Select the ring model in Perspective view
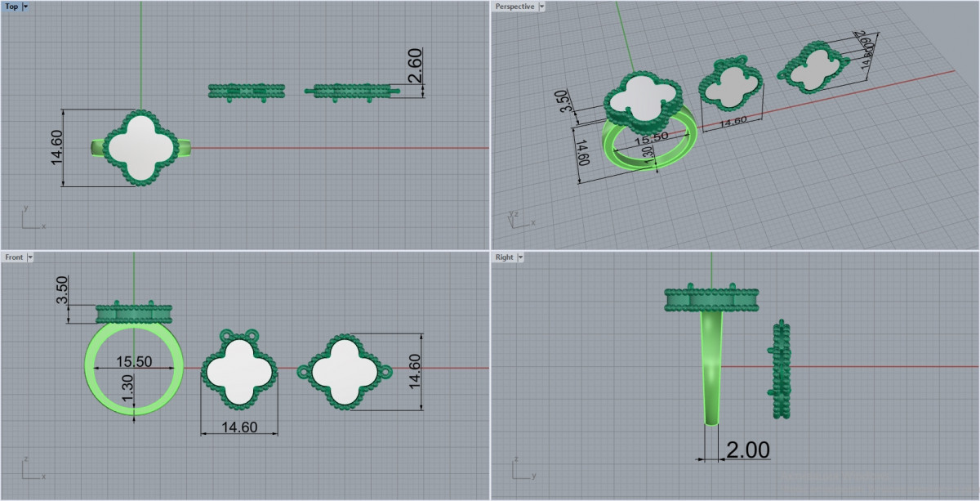This screenshot has width=980, height=501. point(649,123)
